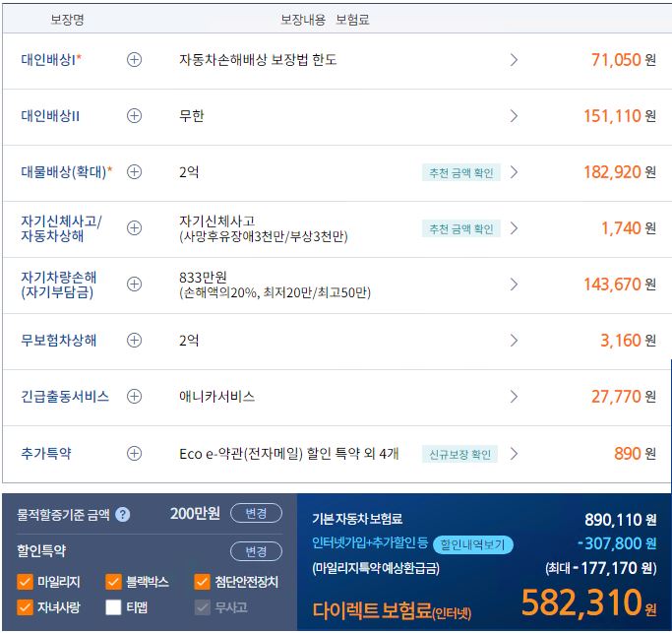Click plus icon next to 자기차량손해

point(134,284)
